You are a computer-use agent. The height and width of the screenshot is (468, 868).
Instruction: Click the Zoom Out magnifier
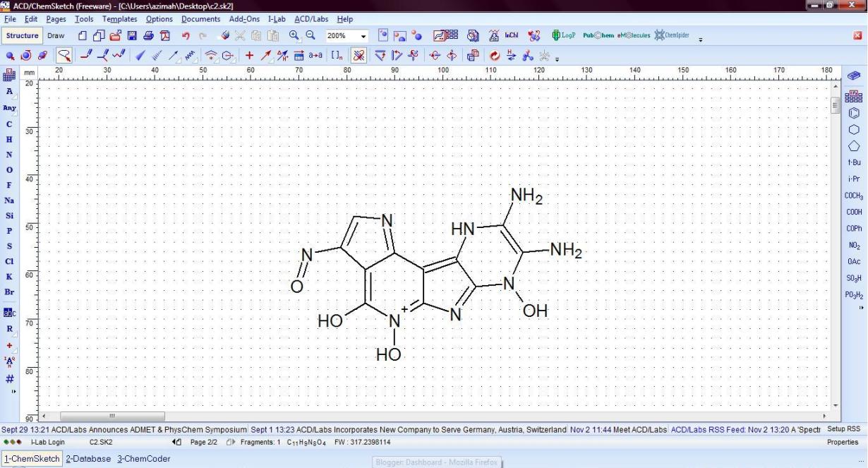310,35
